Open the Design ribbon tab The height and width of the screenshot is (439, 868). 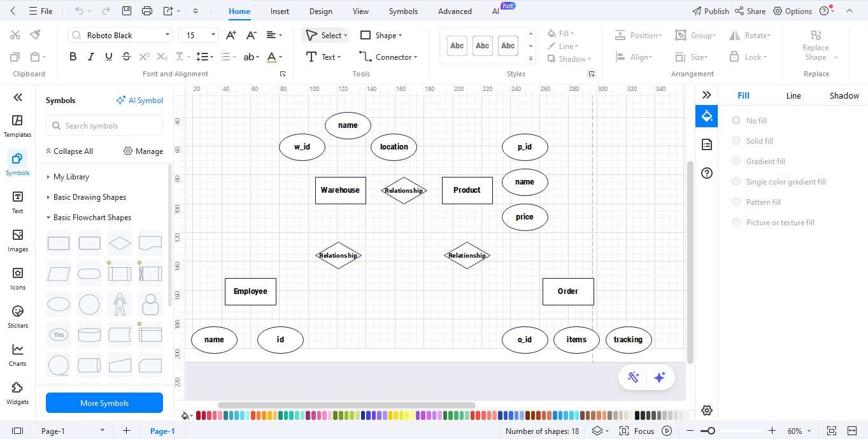click(320, 11)
